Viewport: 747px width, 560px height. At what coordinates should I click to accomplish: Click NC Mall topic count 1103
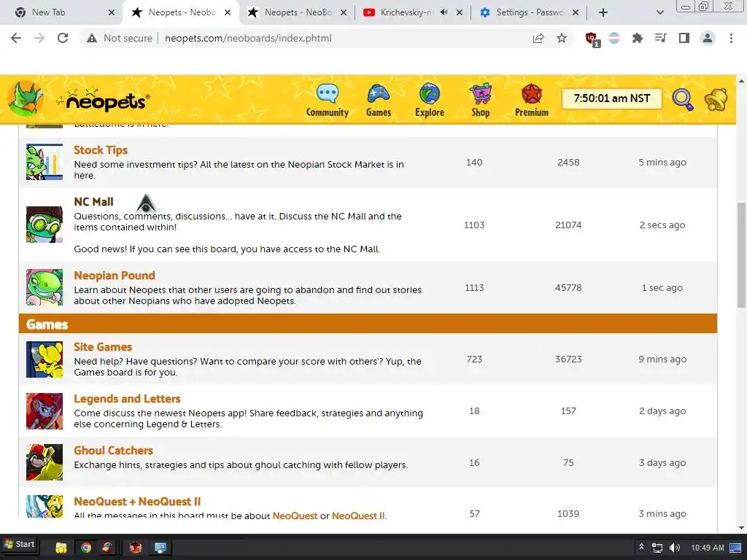point(474,225)
